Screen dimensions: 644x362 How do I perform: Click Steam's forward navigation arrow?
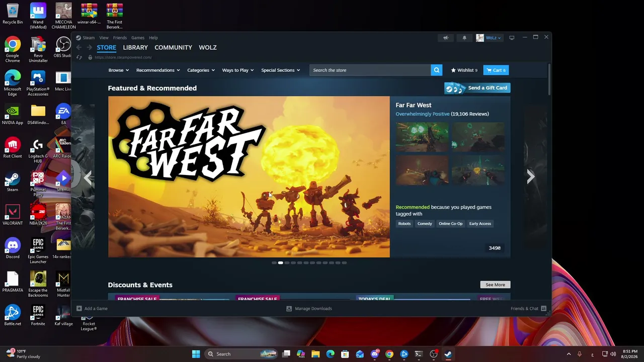point(90,47)
